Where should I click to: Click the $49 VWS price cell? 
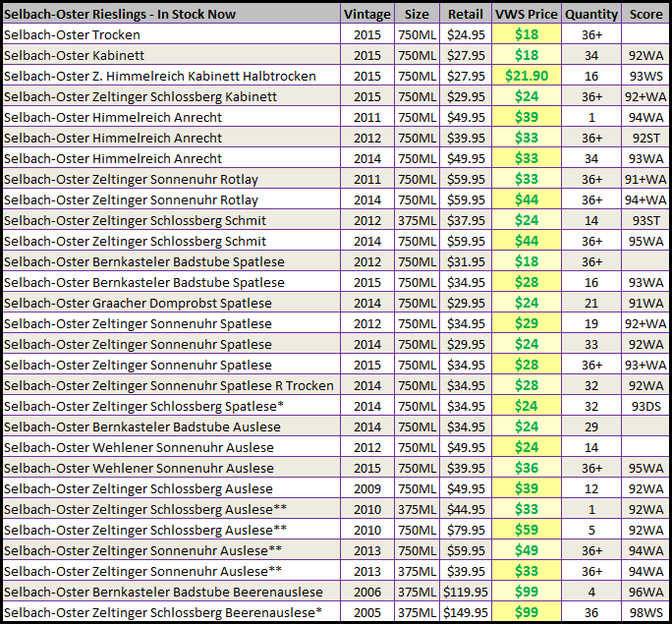point(527,550)
